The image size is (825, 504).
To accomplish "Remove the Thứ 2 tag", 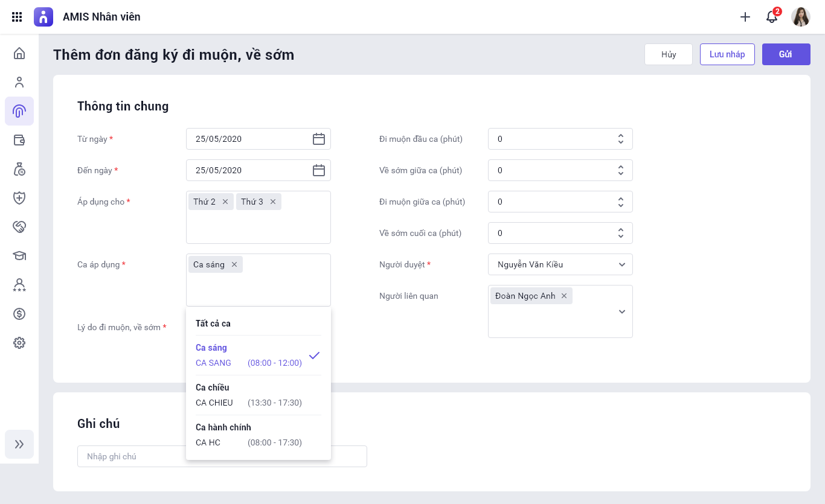I will [x=225, y=202].
